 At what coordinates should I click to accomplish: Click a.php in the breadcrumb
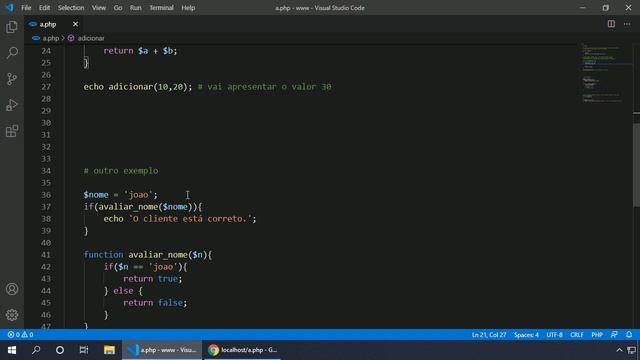[x=51, y=38]
